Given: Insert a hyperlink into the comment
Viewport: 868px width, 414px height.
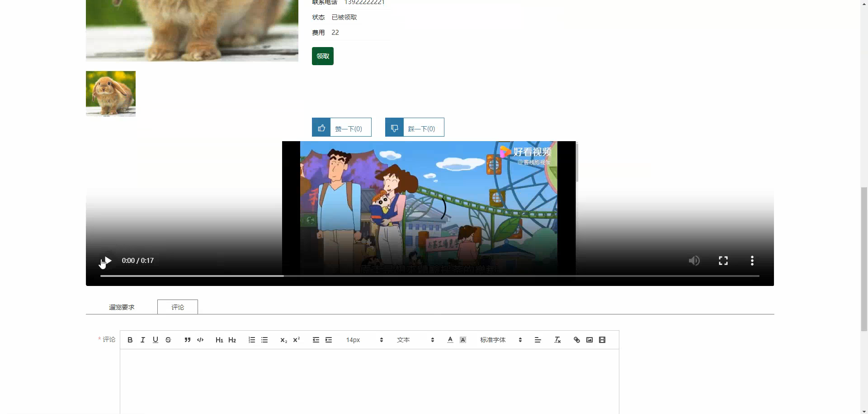Looking at the screenshot, I should pyautogui.click(x=577, y=340).
